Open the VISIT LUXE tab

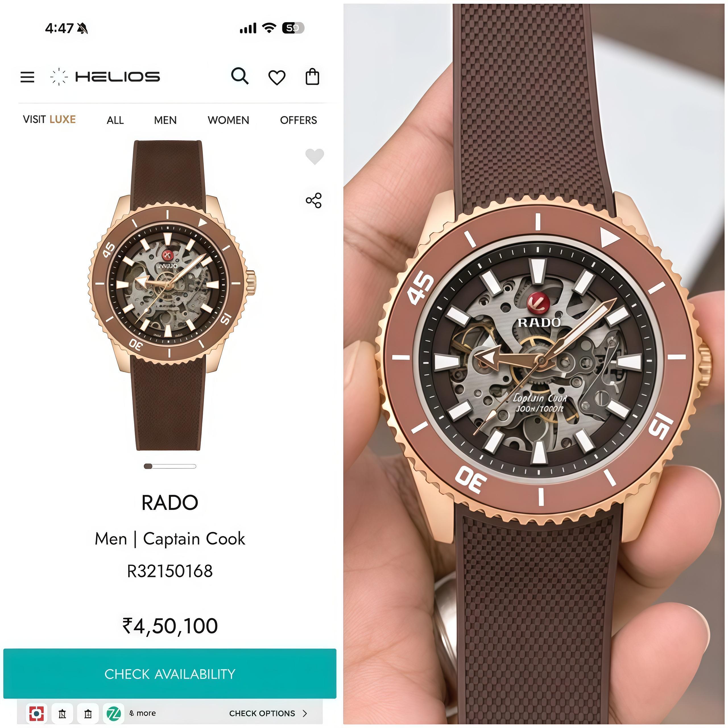tap(49, 119)
